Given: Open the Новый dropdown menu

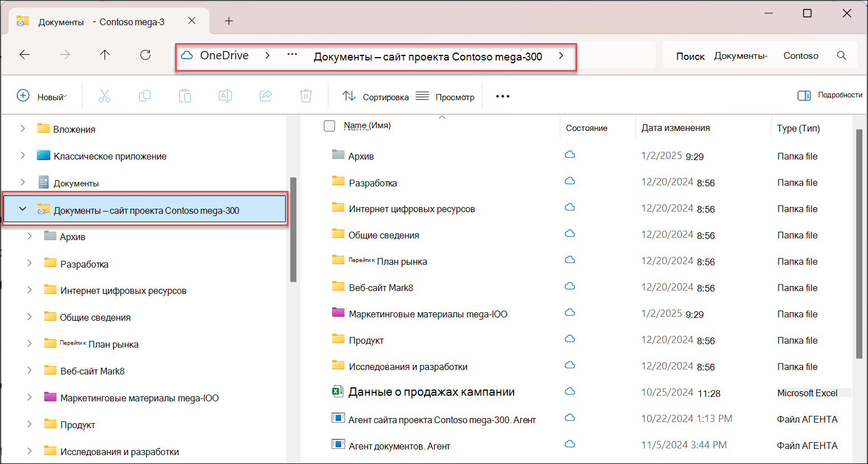Looking at the screenshot, I should point(42,96).
